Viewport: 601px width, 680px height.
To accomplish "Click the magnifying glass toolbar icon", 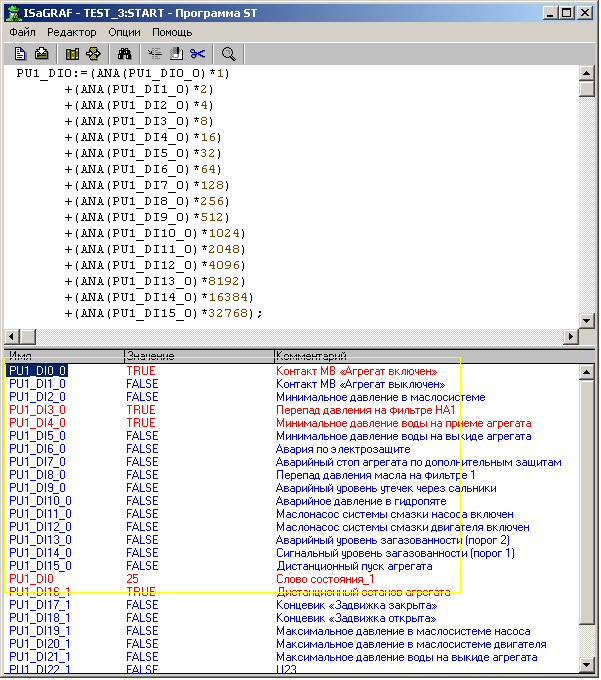I will click(229, 54).
